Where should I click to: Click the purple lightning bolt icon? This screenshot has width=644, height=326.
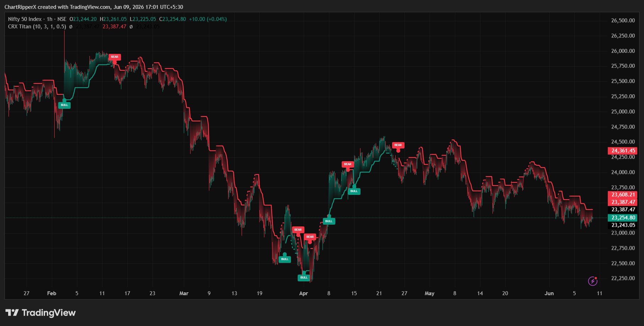[x=593, y=281]
